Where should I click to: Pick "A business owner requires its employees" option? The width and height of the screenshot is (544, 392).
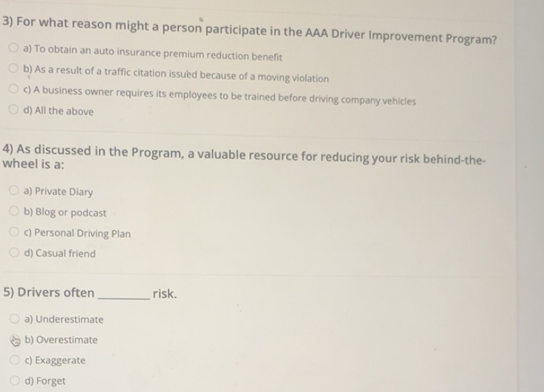point(13,90)
